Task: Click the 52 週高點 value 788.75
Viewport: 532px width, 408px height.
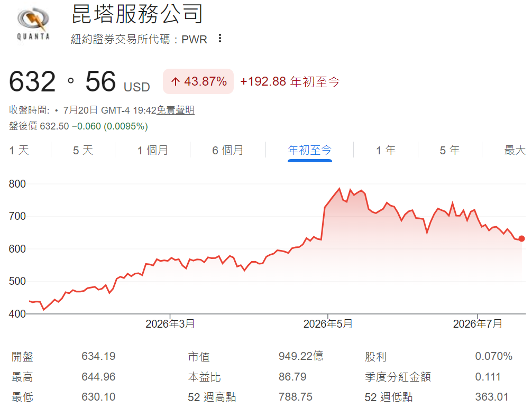Action: [x=295, y=397]
